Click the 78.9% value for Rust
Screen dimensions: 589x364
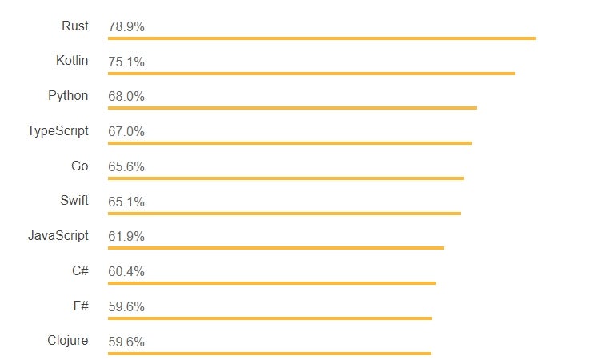[x=126, y=26]
